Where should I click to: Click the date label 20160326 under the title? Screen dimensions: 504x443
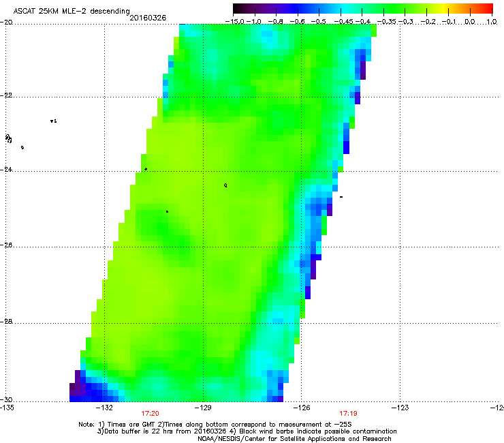[x=148, y=18]
